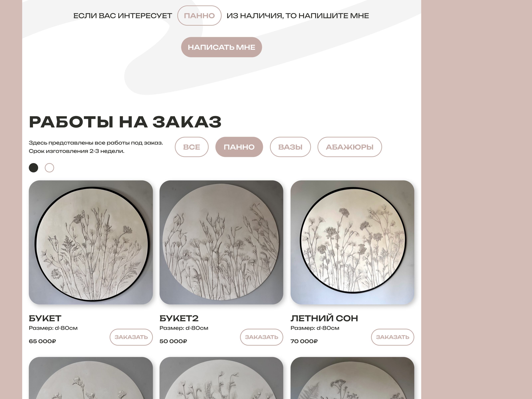Select the outlined ПАННО pill in the heading
Viewport: 532px width, 399px height.
(199, 16)
